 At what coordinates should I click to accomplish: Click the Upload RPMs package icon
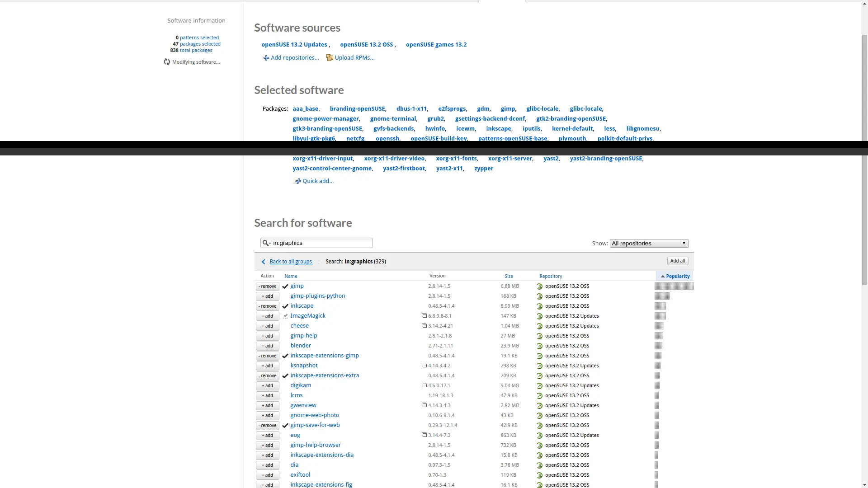330,58
